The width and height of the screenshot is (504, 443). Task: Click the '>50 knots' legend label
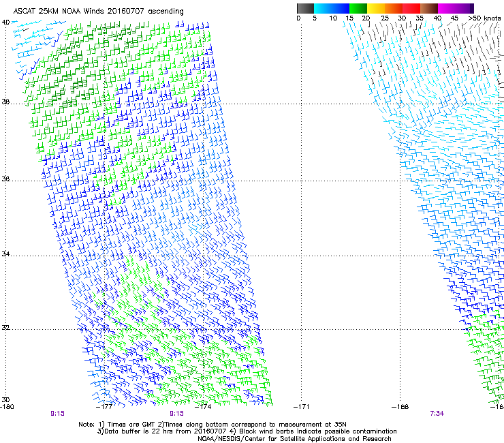coord(484,18)
